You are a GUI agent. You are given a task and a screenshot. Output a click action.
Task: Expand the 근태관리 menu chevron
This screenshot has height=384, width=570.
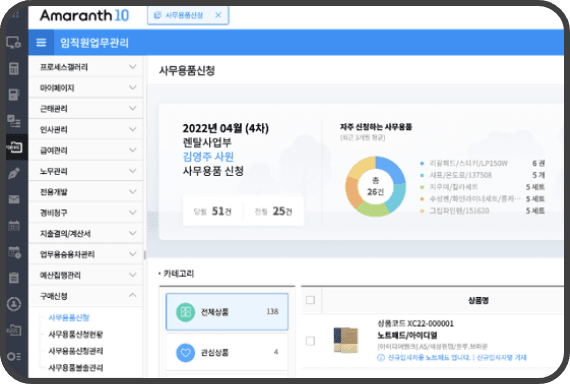coord(133,108)
